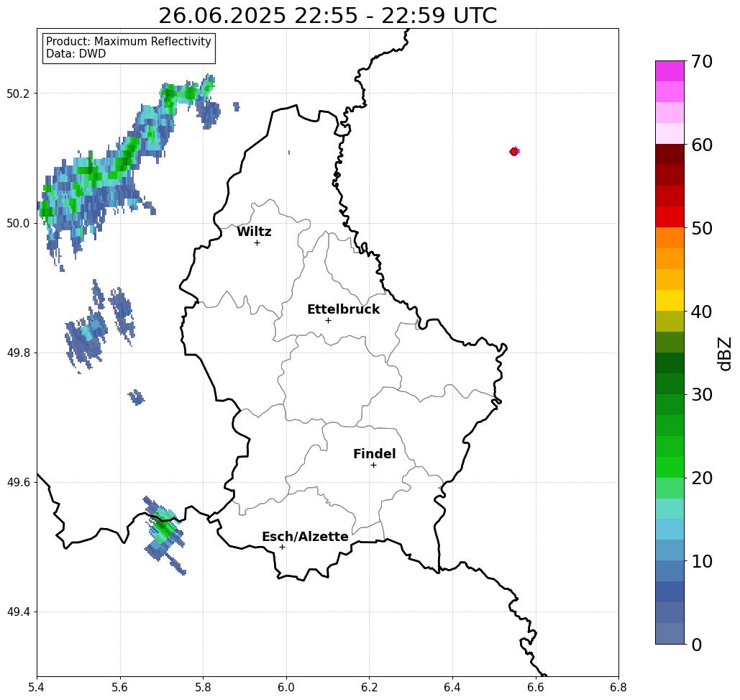
Task: Select the Wiltz city label
Action: click(x=254, y=232)
